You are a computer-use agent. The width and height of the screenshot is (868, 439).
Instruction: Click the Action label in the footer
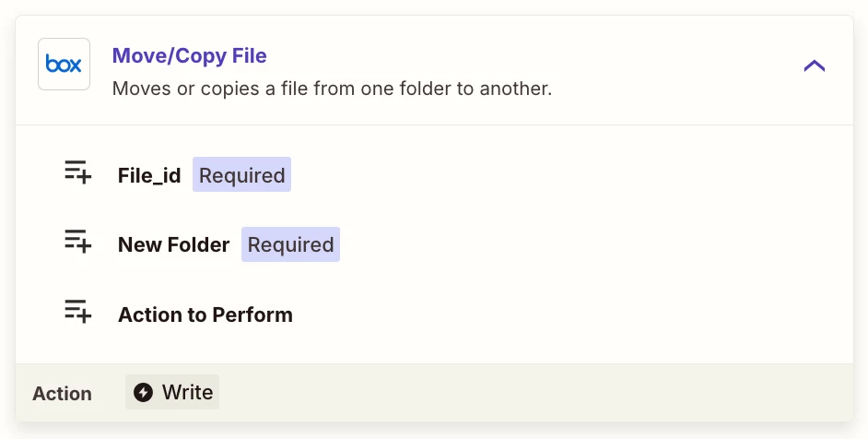pos(62,394)
